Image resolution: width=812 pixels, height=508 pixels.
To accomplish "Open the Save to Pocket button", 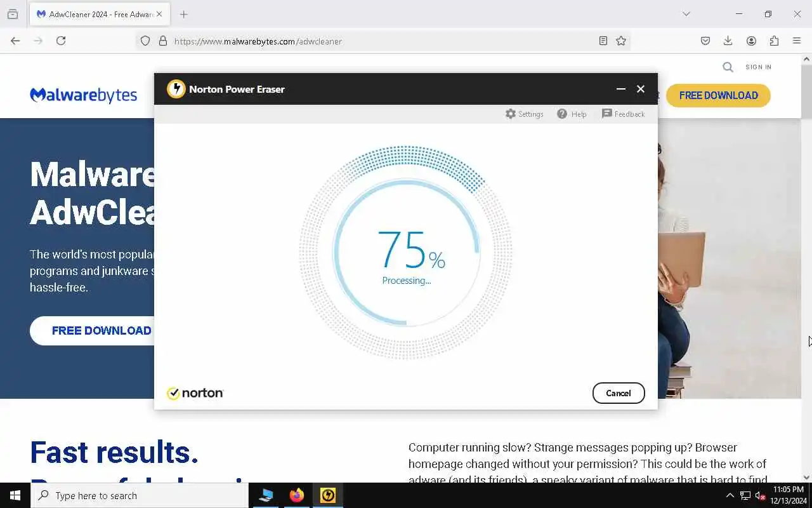I will (705, 41).
